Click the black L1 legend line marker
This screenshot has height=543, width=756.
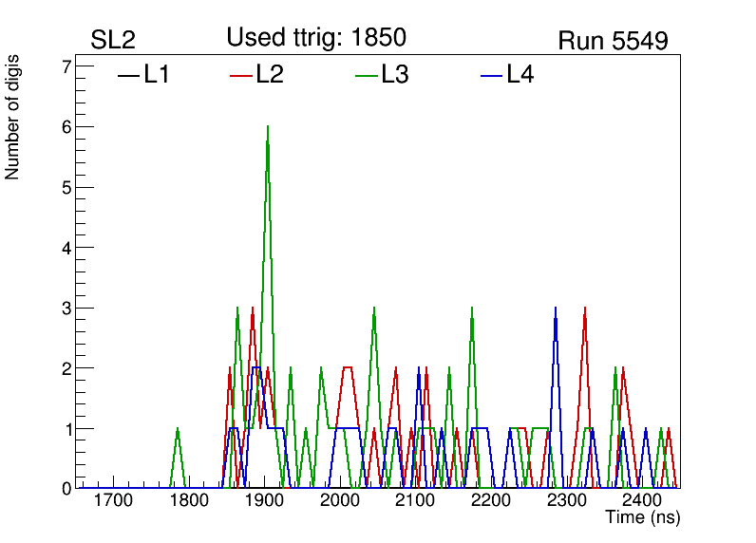128,76
